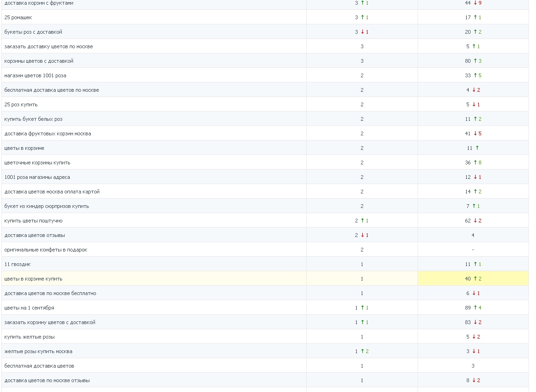
Task: Click 'заказать доставку цветов по москве'
Action: coord(49,46)
